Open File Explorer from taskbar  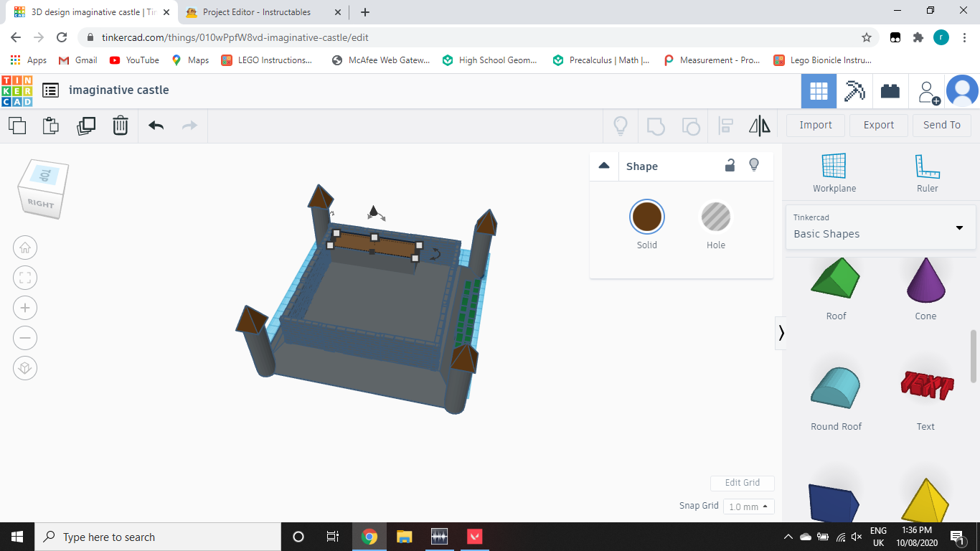tap(405, 537)
